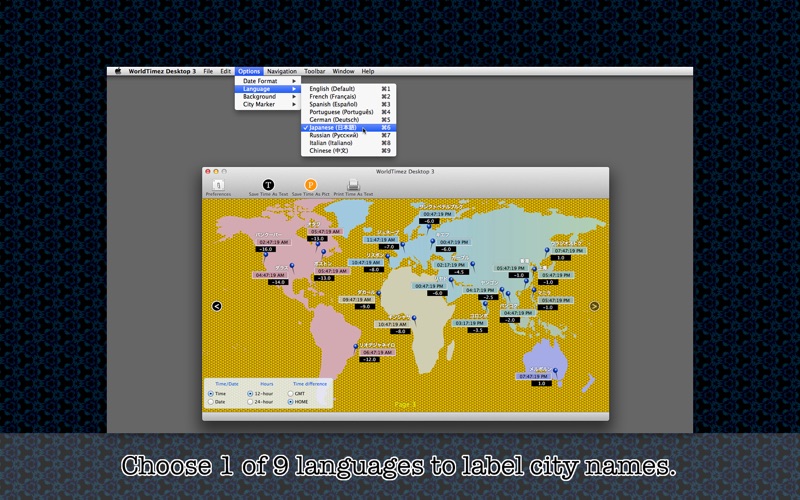
Task: Click the 02:47:19 AM time label
Action: click(x=274, y=242)
